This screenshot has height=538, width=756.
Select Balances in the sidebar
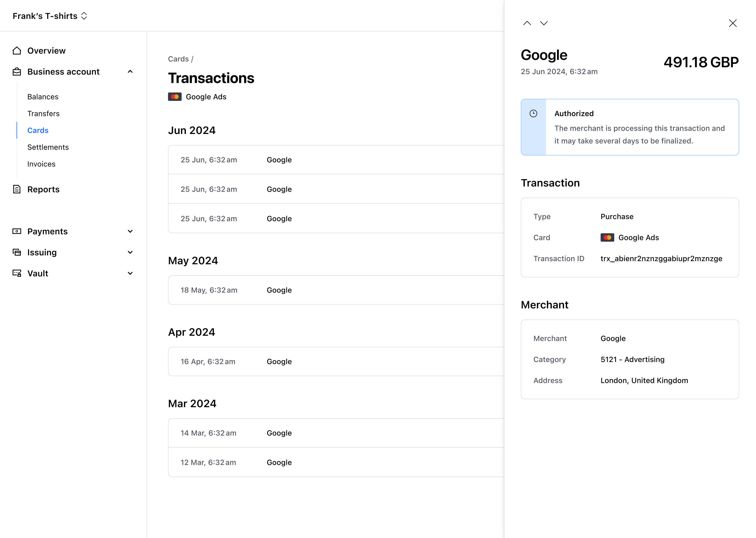43,97
